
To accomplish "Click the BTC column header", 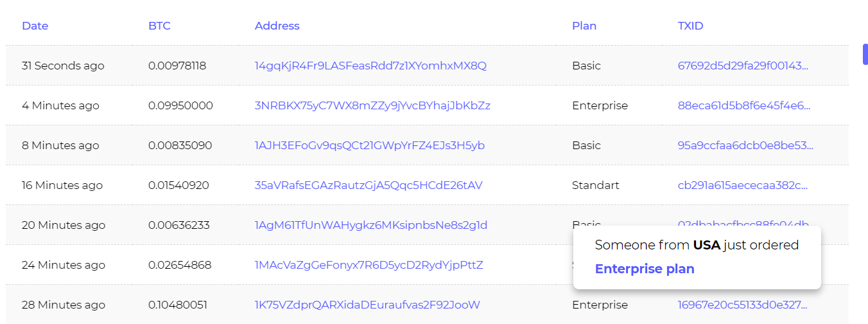I will tap(159, 26).
